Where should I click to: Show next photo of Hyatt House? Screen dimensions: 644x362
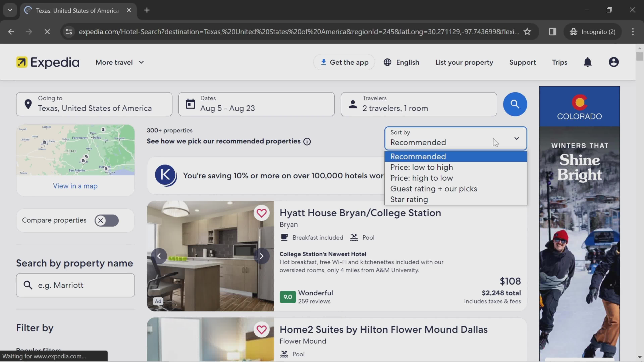coord(261,256)
